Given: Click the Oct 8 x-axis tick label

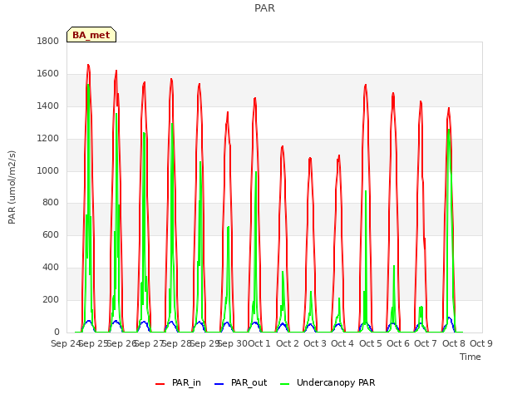Looking at the screenshot, I should coord(453,343).
